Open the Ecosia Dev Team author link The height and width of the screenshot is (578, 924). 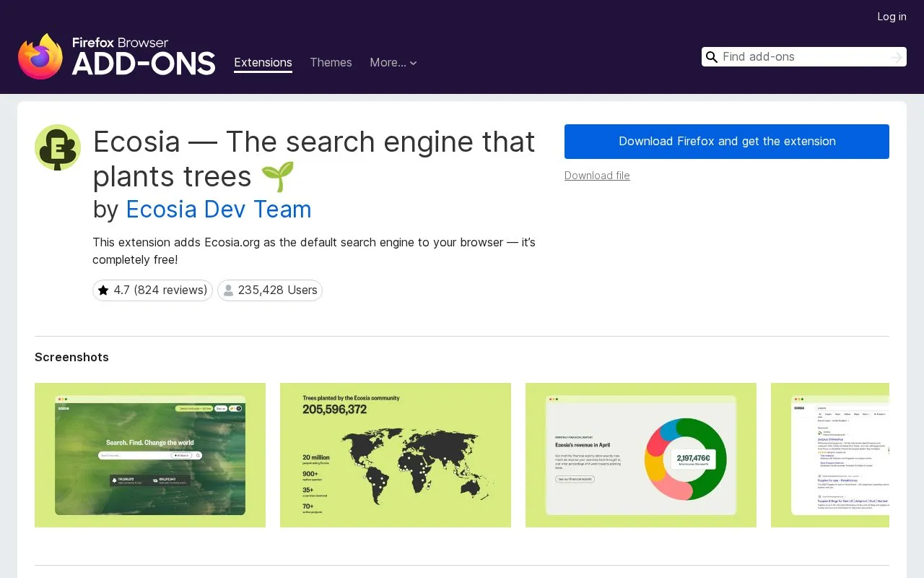219,210
